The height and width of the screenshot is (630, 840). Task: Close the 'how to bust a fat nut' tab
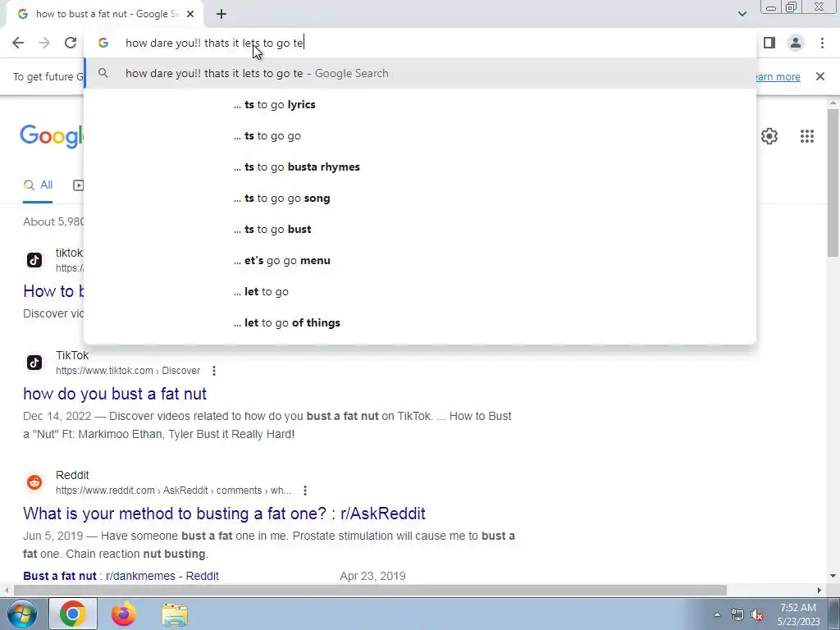(x=190, y=14)
